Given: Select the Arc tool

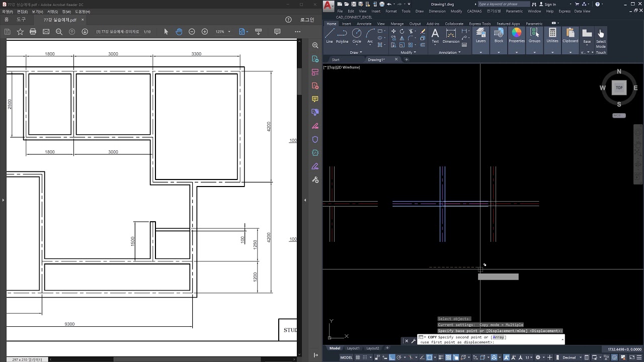Looking at the screenshot, I should 370,36.
